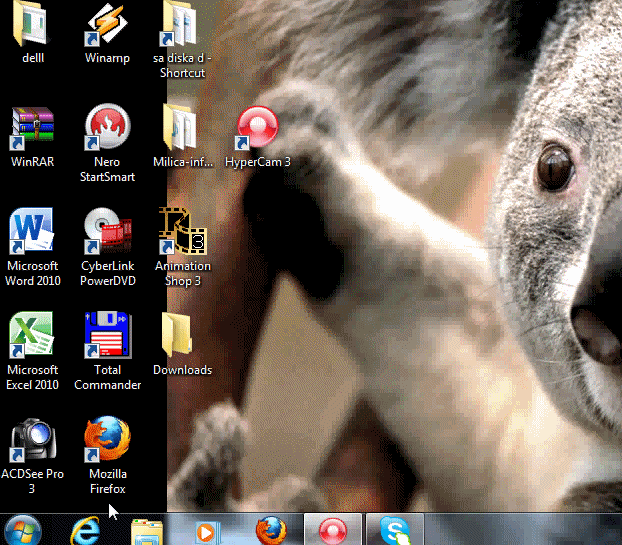
Task: Switch to the HyperCam taskbar button
Action: [x=333, y=530]
